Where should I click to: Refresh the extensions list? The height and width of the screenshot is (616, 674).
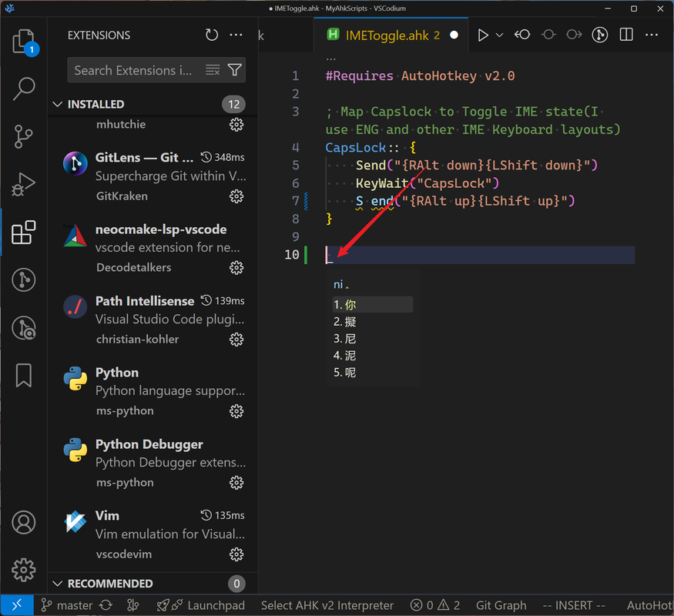pos(212,35)
